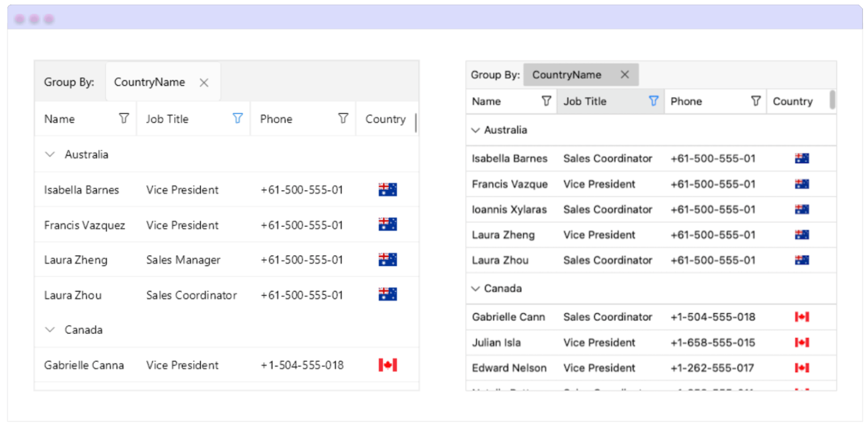Click Australian flag in right Laura Zheng row
Viewport: 868px width, 428px height.
pyautogui.click(x=802, y=235)
